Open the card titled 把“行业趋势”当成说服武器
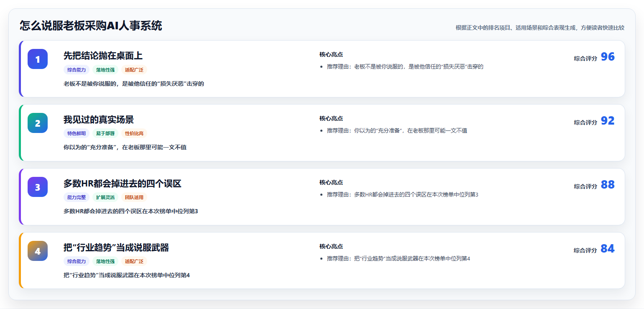This screenshot has width=644, height=309. pos(322,260)
